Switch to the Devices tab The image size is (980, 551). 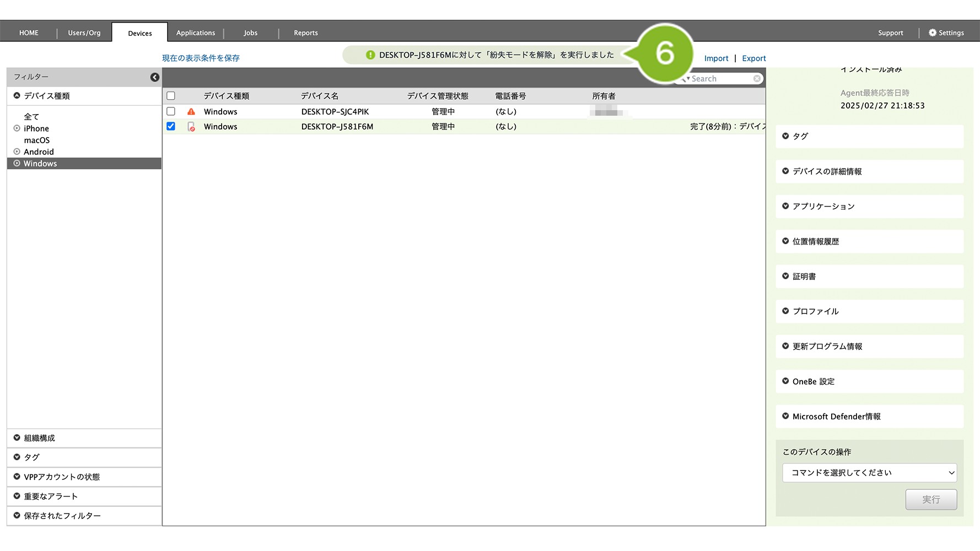(x=140, y=33)
